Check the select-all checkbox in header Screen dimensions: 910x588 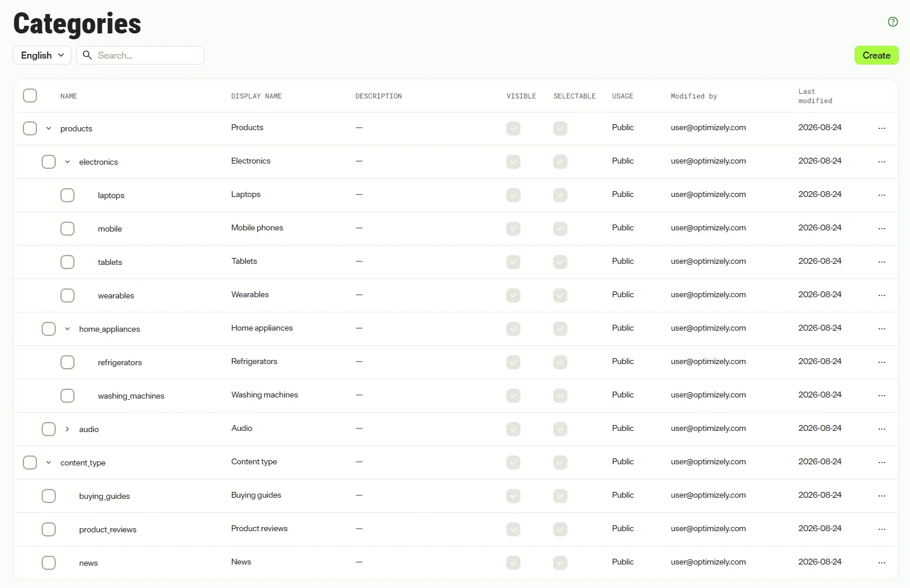(30, 96)
